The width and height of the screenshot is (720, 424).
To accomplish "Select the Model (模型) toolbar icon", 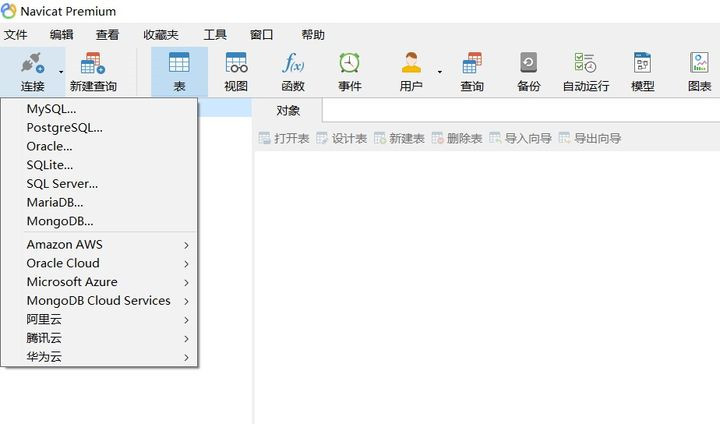I will click(642, 62).
